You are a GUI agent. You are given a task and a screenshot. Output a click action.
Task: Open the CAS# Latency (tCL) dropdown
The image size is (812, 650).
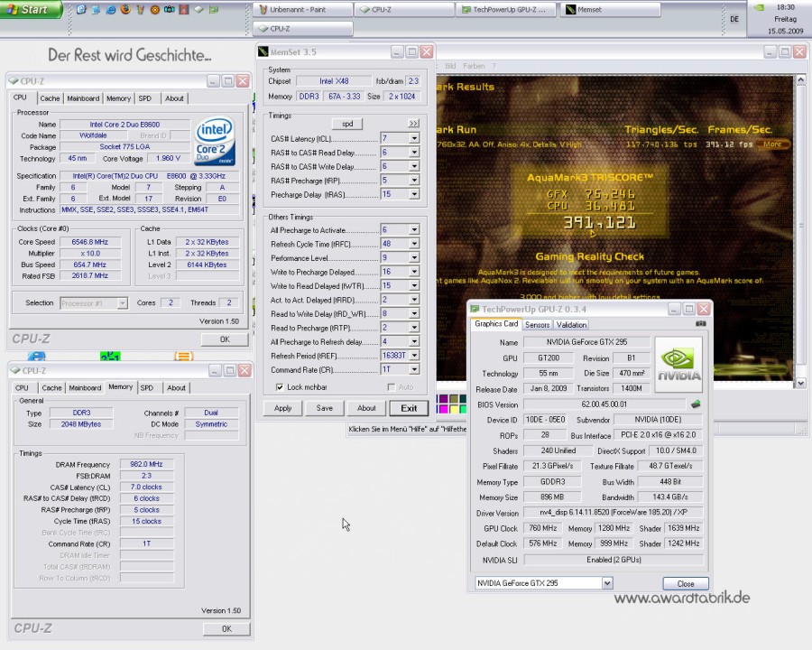pos(414,138)
